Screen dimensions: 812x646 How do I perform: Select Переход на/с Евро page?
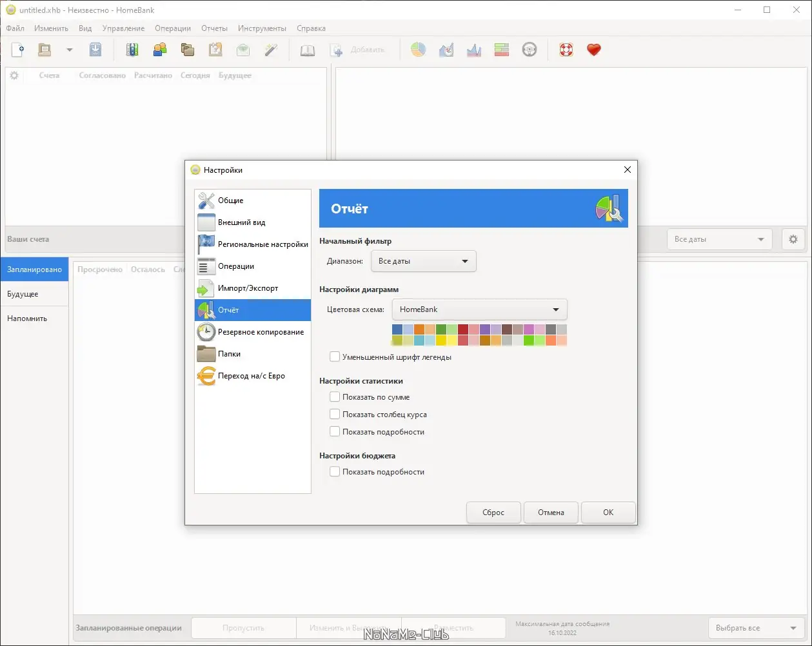[x=253, y=376]
